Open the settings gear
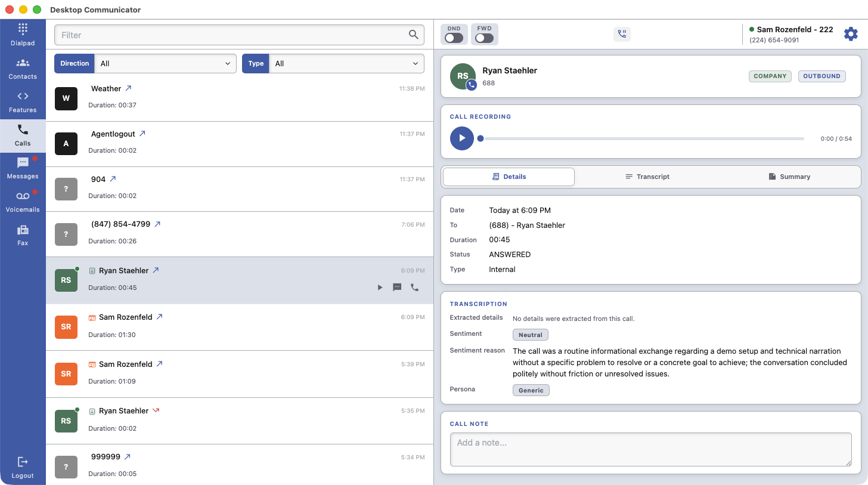The image size is (868, 485). (851, 34)
